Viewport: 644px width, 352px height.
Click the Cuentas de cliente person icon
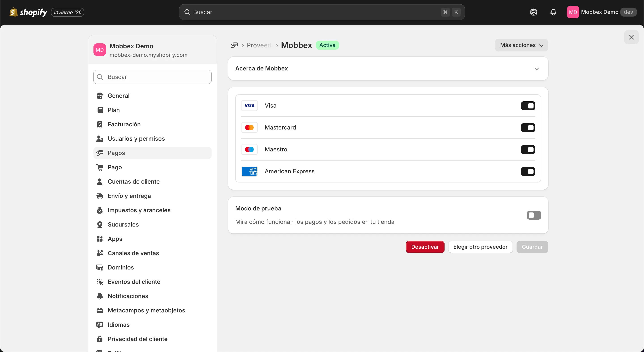pos(100,182)
